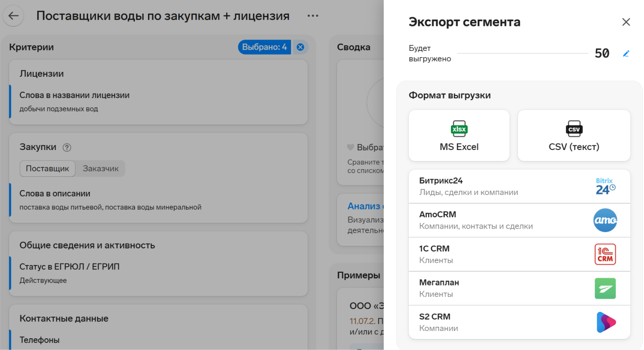Open Статус в ЕГРЮЛ / ЕГРИП criterion
Screen dimensions: 644x350
tap(159, 273)
